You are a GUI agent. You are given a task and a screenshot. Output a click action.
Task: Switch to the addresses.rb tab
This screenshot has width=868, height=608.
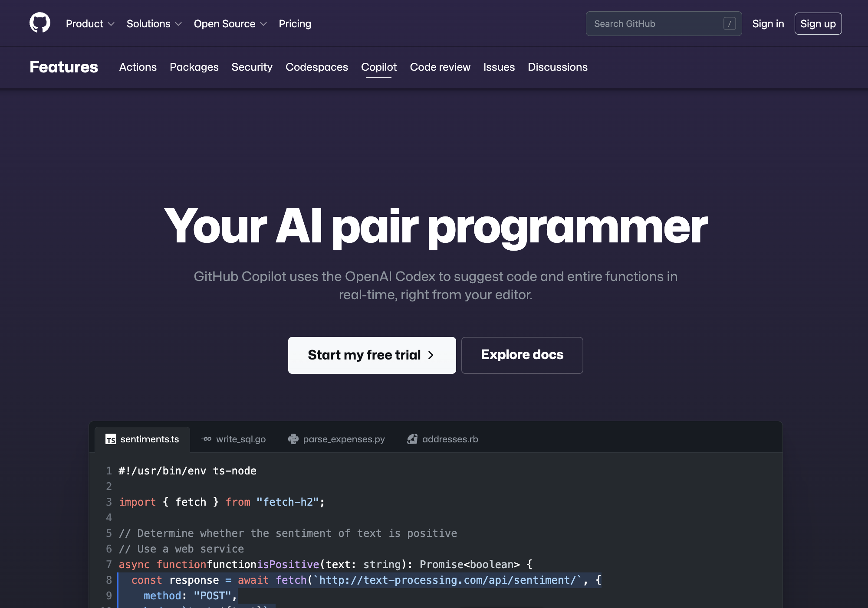[x=443, y=439]
